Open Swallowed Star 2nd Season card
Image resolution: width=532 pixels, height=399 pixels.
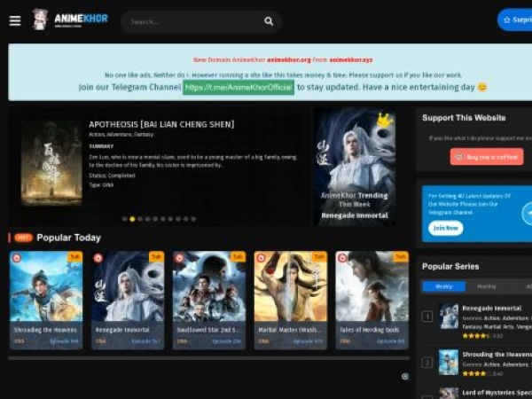click(x=209, y=301)
